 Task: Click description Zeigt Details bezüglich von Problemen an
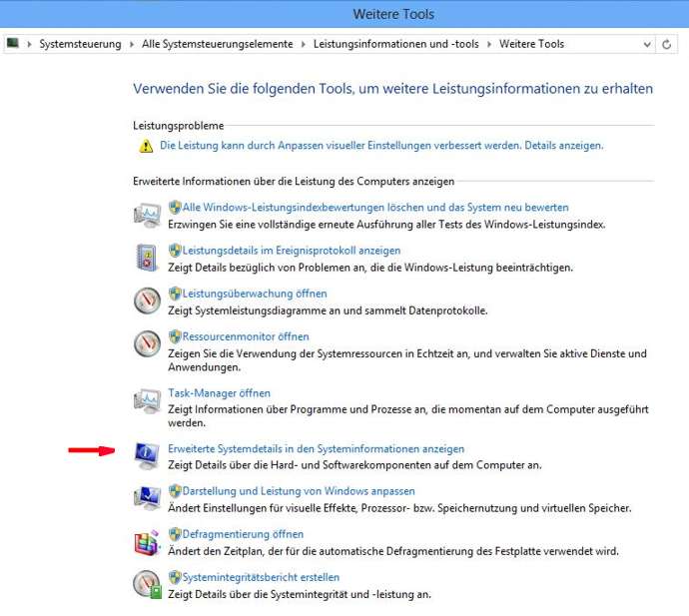tap(370, 268)
